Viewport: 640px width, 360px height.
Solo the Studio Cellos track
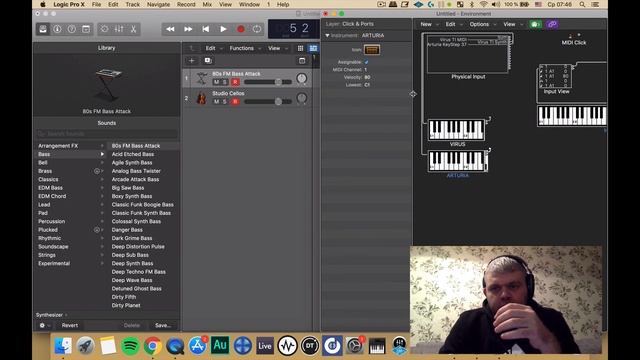[x=224, y=101]
